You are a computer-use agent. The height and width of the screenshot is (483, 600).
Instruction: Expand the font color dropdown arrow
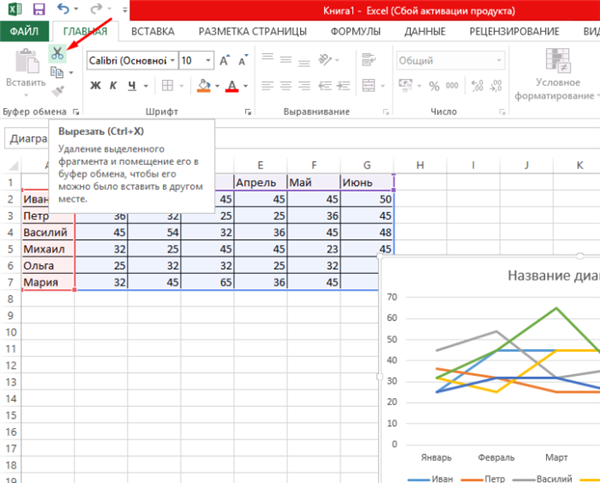[x=245, y=86]
